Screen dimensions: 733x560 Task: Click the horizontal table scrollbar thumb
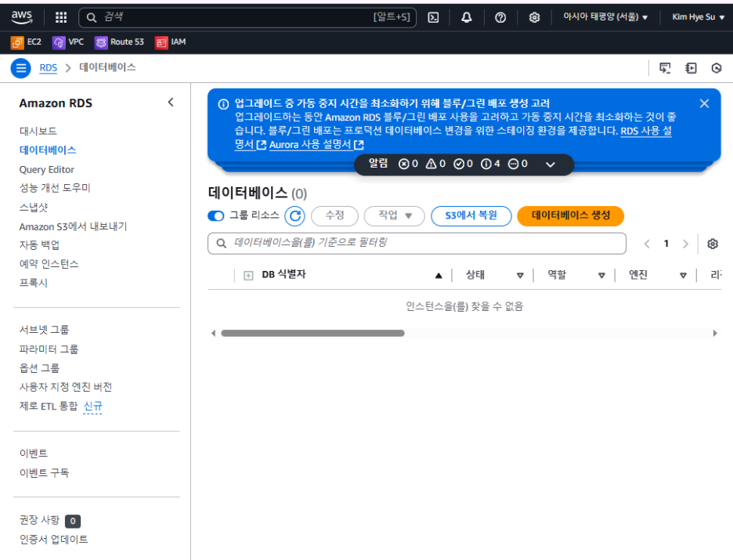coord(312,334)
